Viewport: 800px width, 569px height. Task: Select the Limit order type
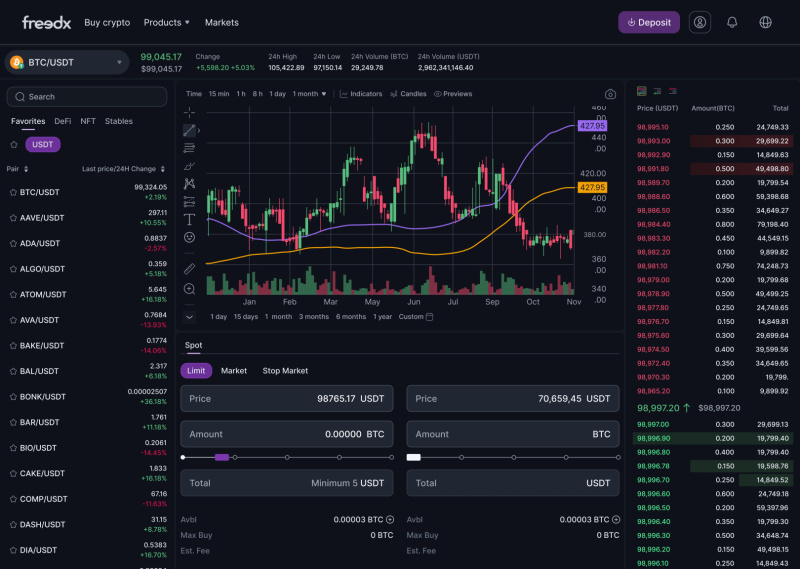[196, 371]
